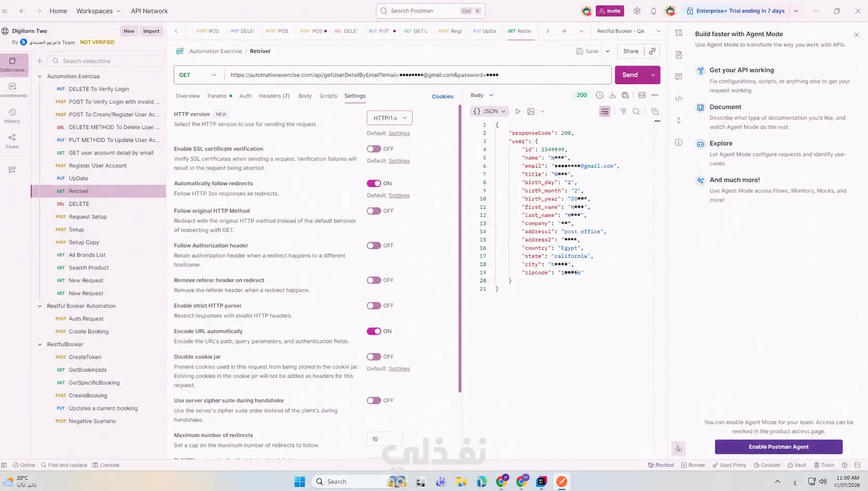The width and height of the screenshot is (868, 491).
Task: Open the Runner from the status bar
Action: coord(693,465)
